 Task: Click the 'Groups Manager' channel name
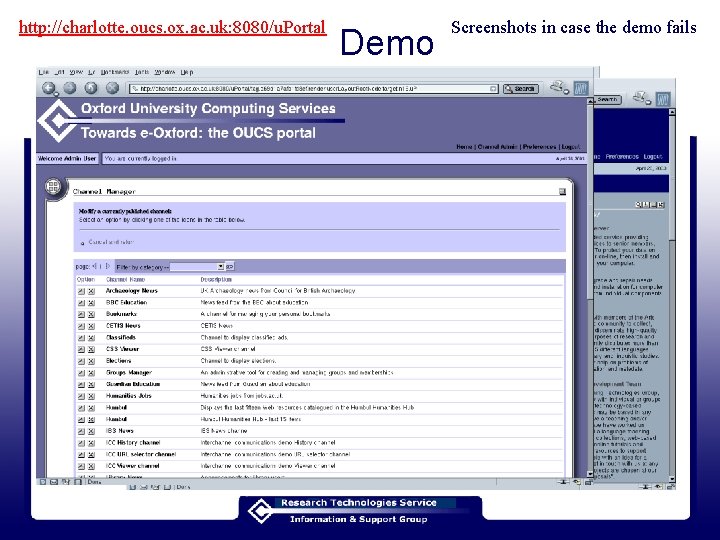129,372
